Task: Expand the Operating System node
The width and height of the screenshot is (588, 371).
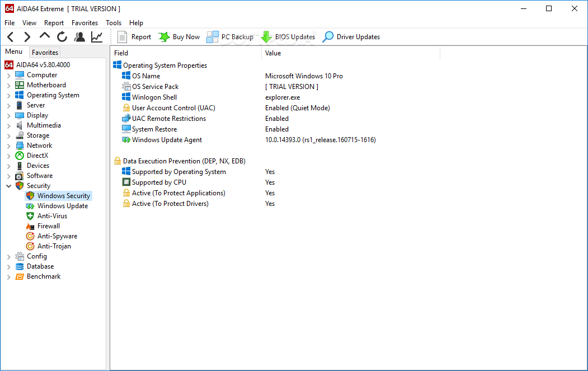Action: [x=8, y=96]
